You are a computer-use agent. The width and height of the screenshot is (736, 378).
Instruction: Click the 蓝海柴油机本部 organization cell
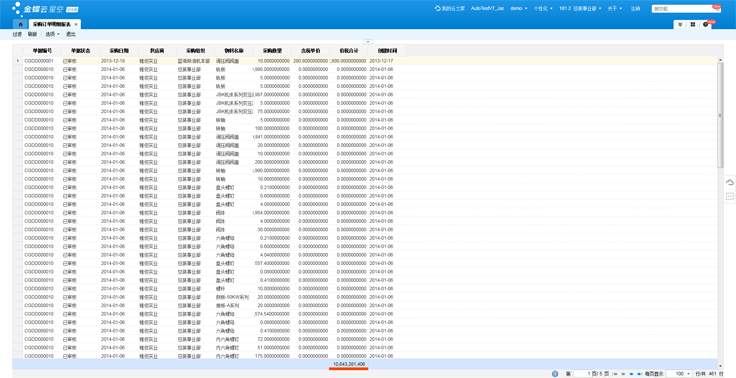coord(195,61)
